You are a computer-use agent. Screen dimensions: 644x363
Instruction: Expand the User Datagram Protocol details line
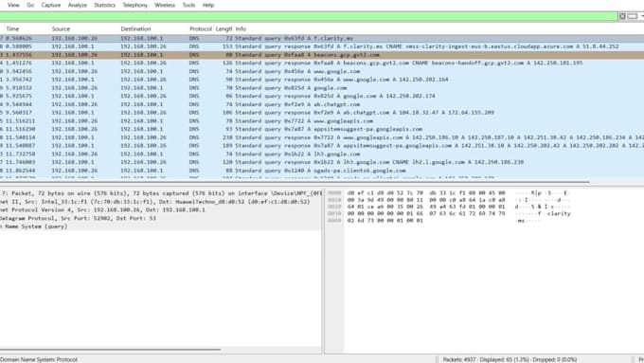[161, 218]
